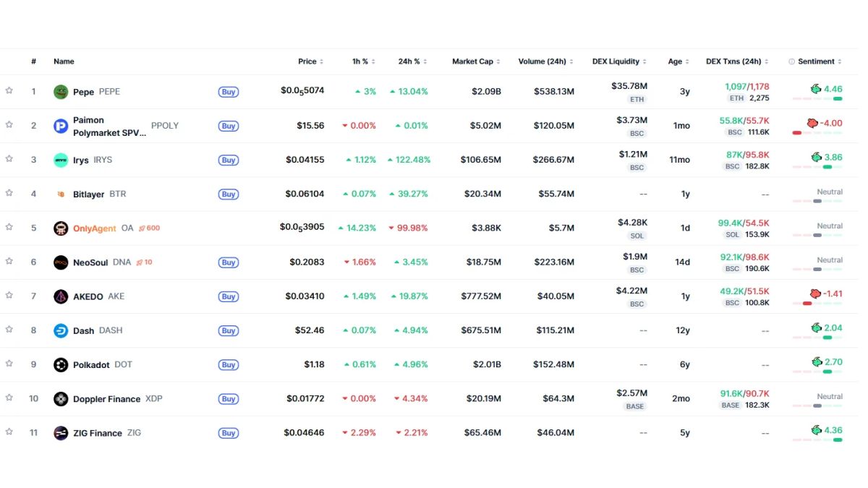Click the AKEDO coin logo
Screen dimensions: 868x488
61,296
